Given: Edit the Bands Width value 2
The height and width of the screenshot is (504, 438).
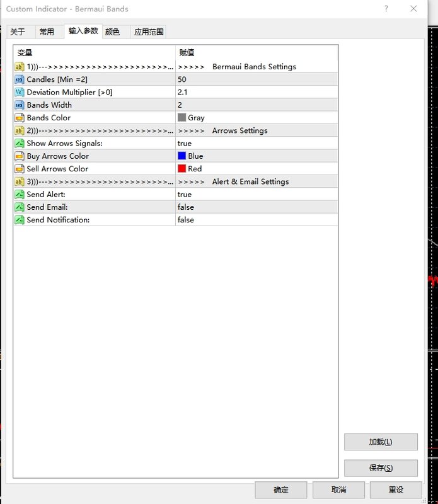Looking at the screenshot, I should [x=180, y=105].
